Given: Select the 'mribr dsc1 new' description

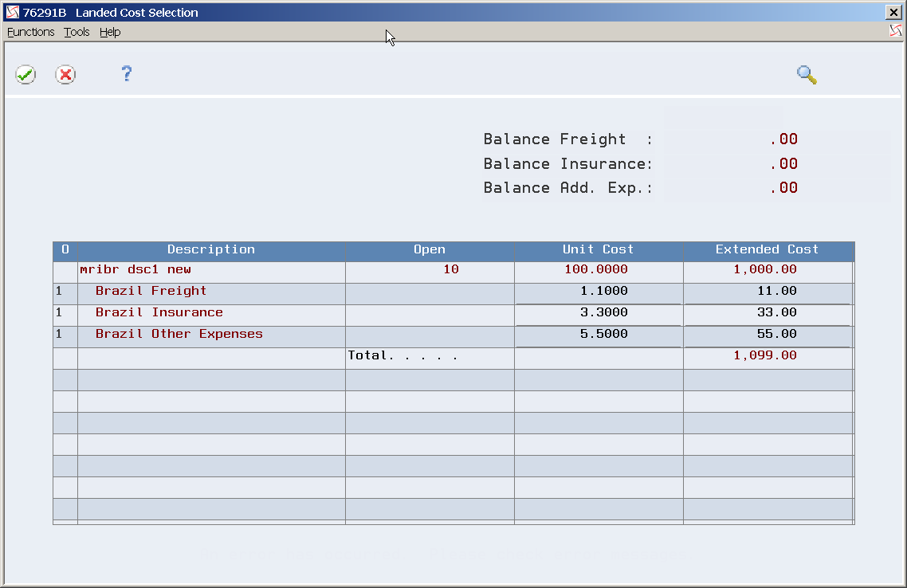Looking at the screenshot, I should coord(135,269).
